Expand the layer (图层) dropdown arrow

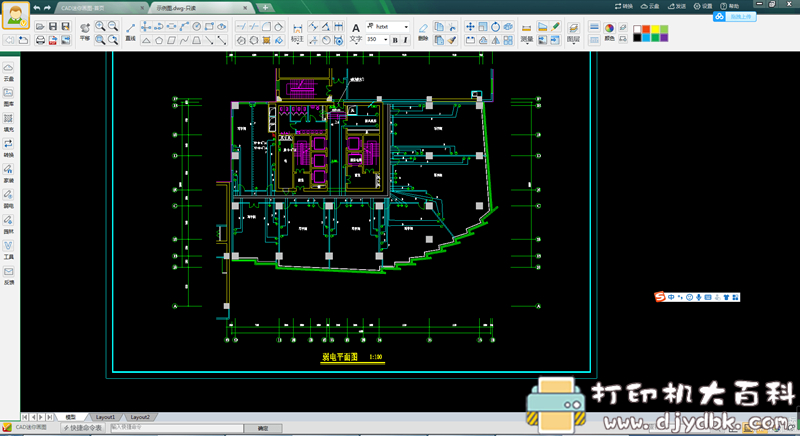573,45
